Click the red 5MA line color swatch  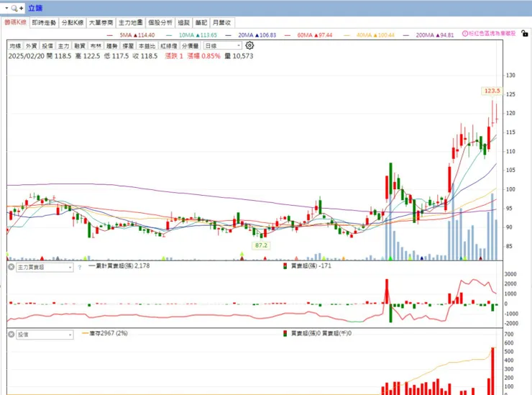tap(109, 35)
